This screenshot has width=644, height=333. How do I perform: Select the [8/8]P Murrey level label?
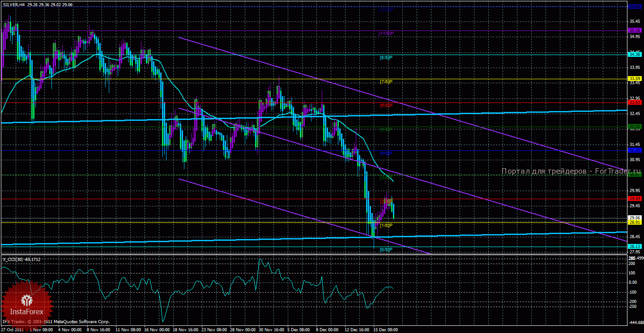[386, 58]
